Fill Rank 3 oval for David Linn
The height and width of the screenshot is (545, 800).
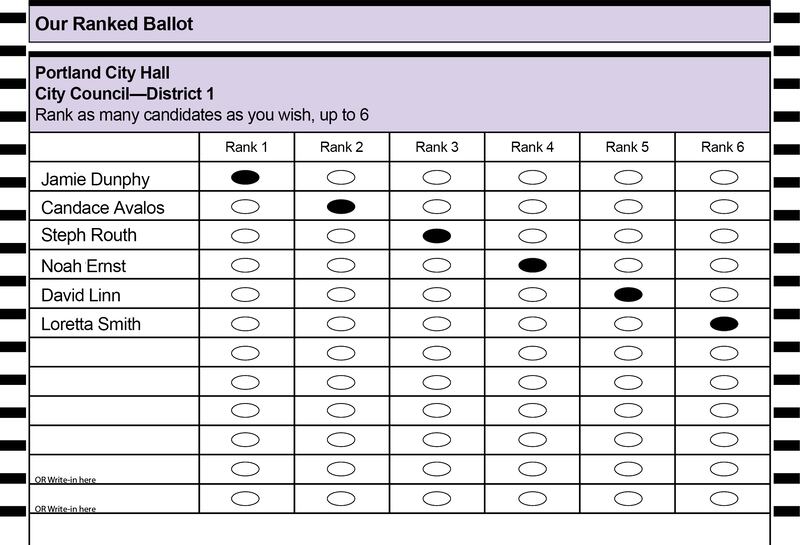tap(437, 294)
